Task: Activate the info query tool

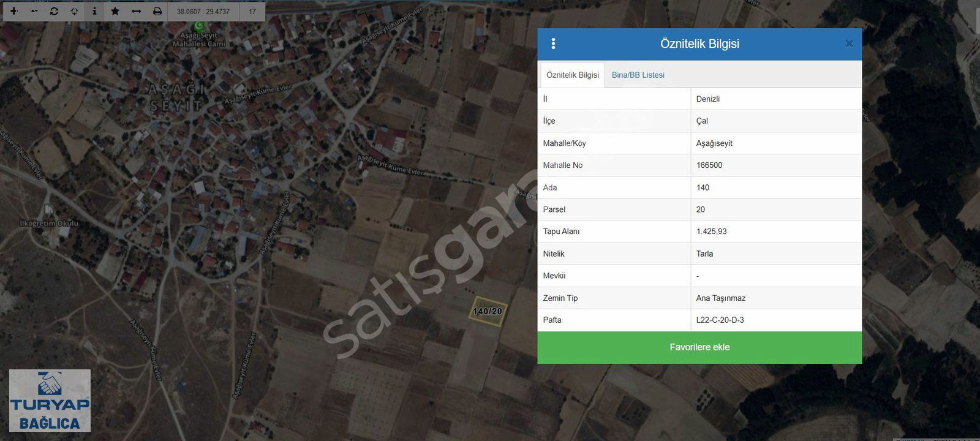Action: (x=94, y=12)
